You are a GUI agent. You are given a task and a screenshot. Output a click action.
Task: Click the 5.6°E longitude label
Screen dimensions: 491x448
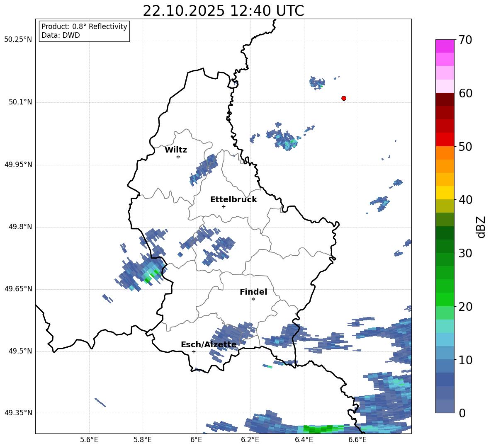(x=89, y=440)
